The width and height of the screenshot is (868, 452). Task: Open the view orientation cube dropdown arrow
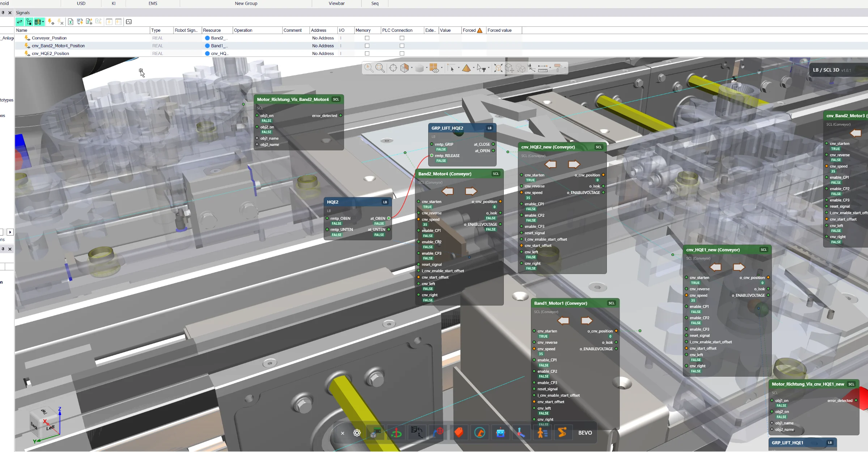coord(412,68)
